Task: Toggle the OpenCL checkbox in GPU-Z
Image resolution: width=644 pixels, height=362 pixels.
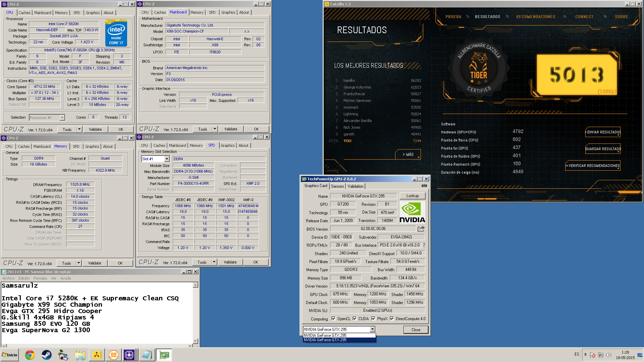Action: (x=333, y=319)
